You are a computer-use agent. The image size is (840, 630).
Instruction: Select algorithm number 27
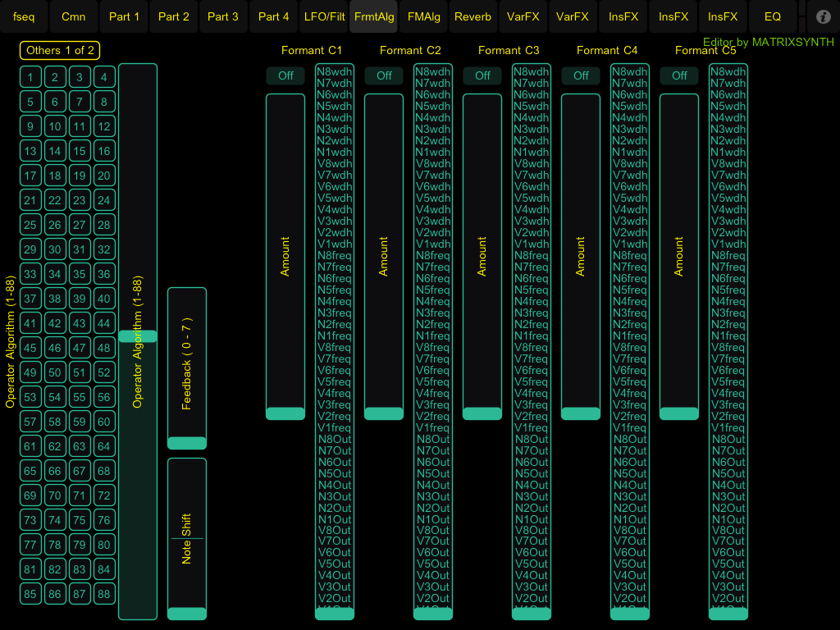coord(80,226)
